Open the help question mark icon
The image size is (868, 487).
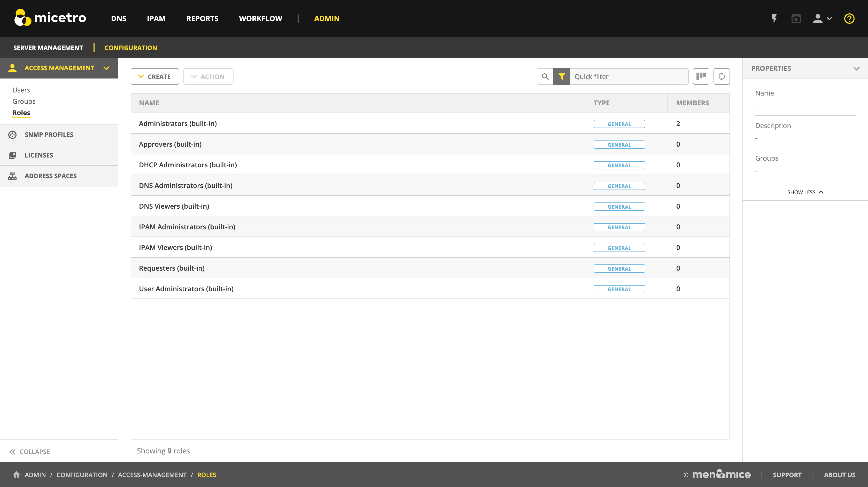pos(849,19)
